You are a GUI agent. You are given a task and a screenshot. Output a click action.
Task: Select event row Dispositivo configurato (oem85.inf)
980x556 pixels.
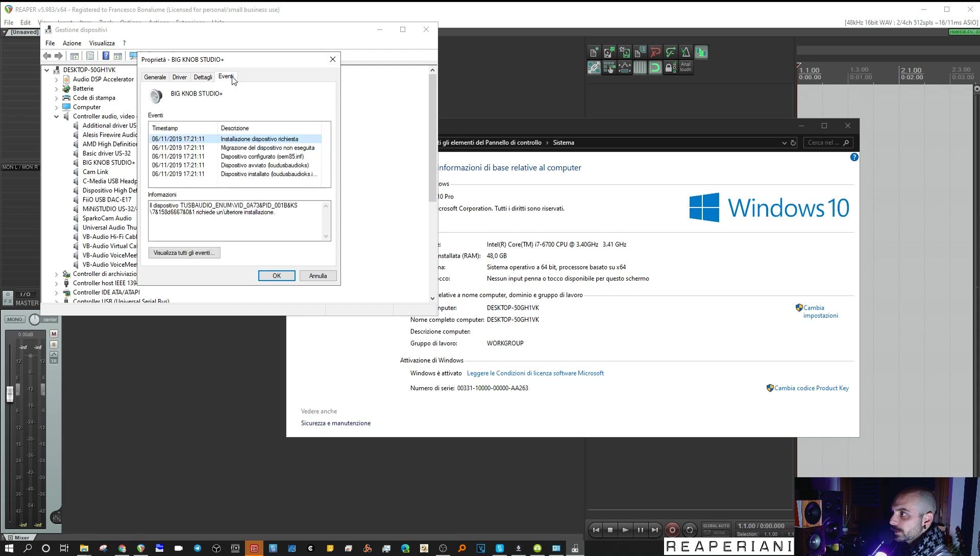click(235, 157)
